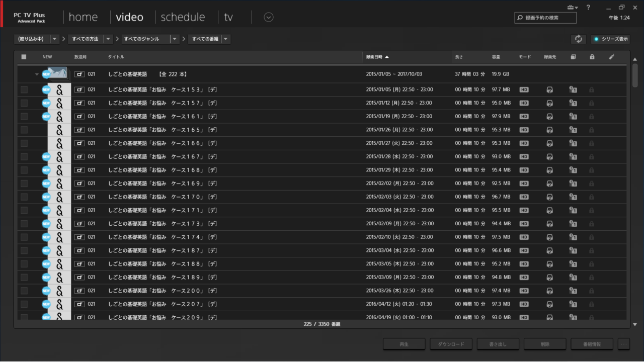Tick the checkbox for ケース165 row
The image size is (644, 362).
(x=24, y=130)
